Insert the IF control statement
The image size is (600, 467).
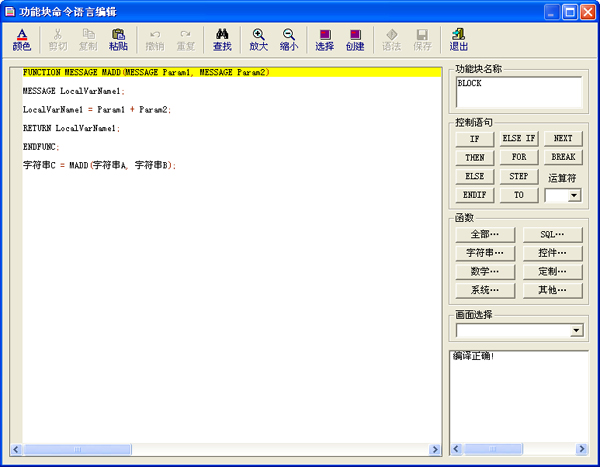click(x=474, y=139)
